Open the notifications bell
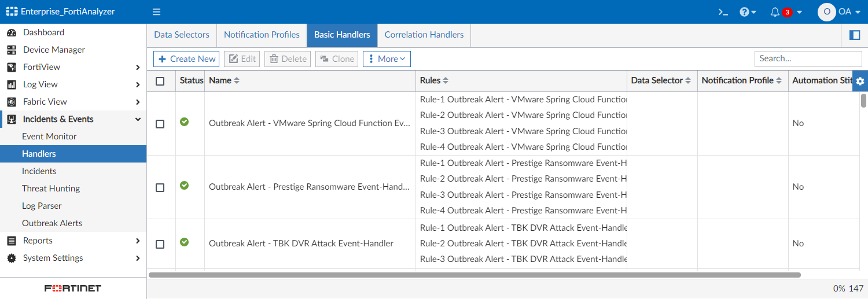868x299 pixels. click(775, 12)
